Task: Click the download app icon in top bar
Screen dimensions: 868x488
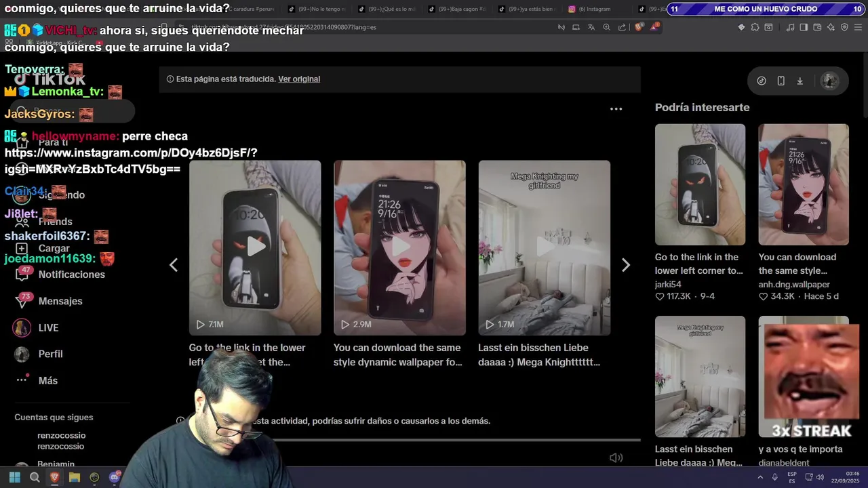Action: tap(800, 81)
